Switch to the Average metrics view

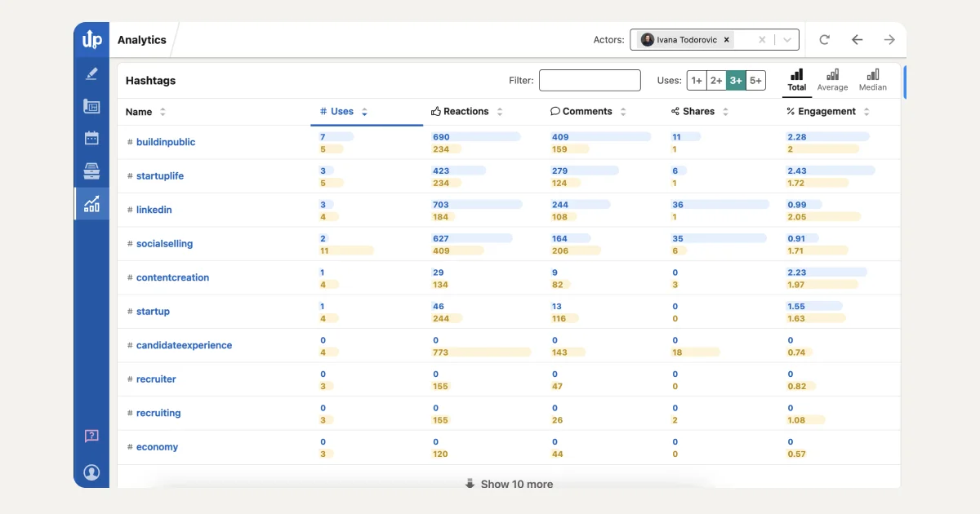click(832, 79)
